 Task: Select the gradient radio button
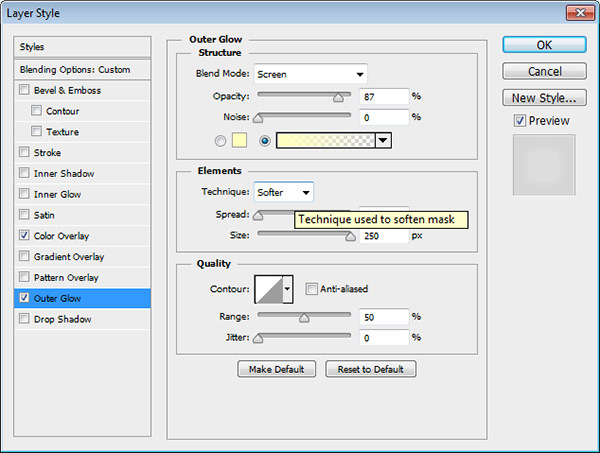coord(264,141)
